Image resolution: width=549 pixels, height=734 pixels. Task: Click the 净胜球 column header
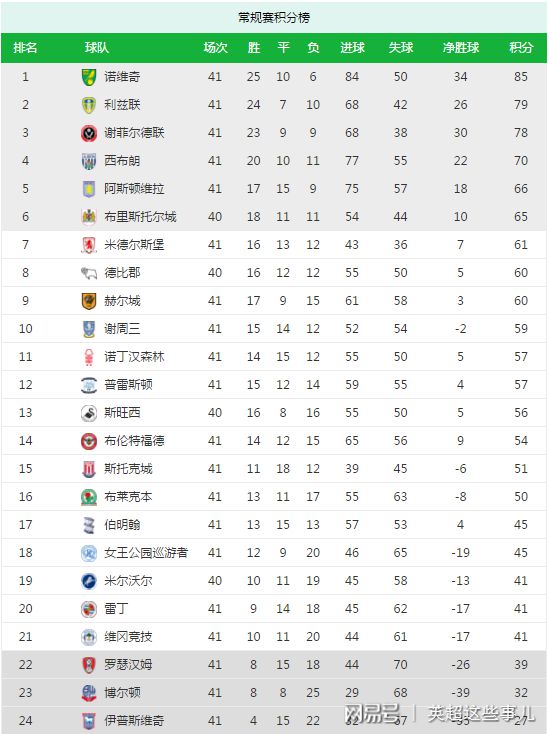[x=461, y=48]
